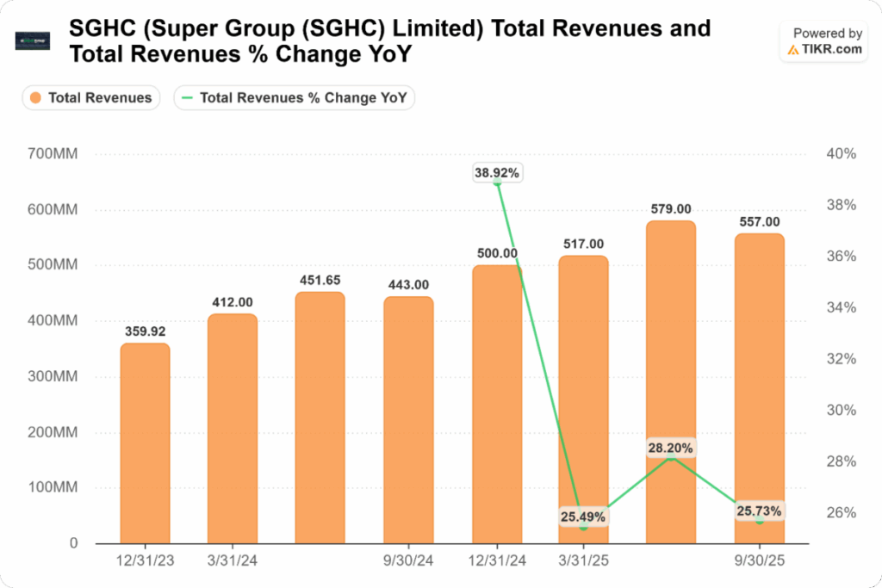The image size is (882, 588).
Task: Click the green line legend marker icon
Action: pos(187,98)
